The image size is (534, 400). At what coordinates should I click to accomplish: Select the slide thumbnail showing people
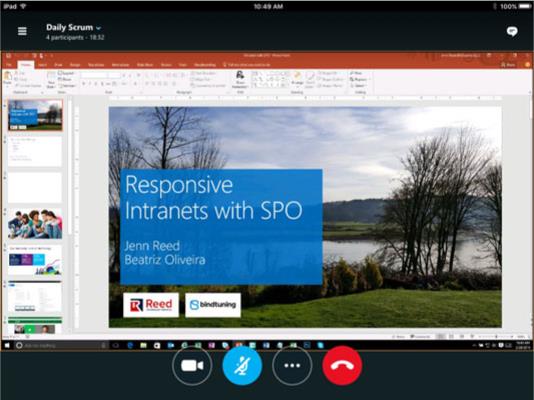35,224
